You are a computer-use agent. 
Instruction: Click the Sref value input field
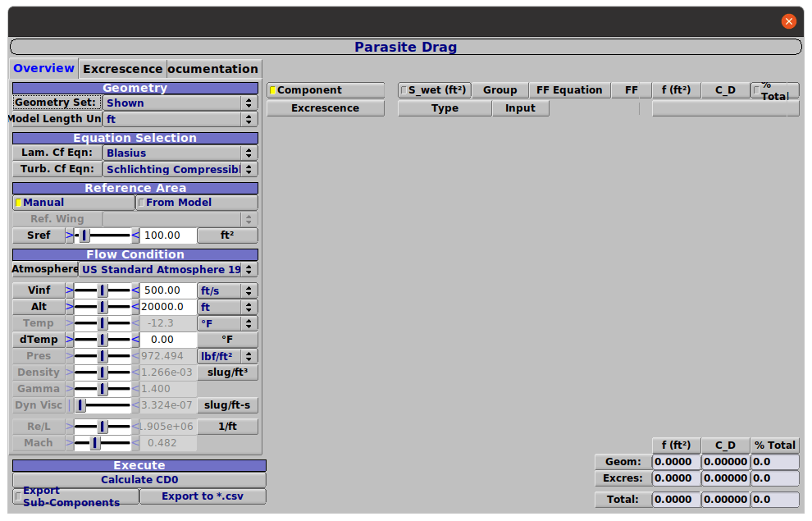(167, 235)
